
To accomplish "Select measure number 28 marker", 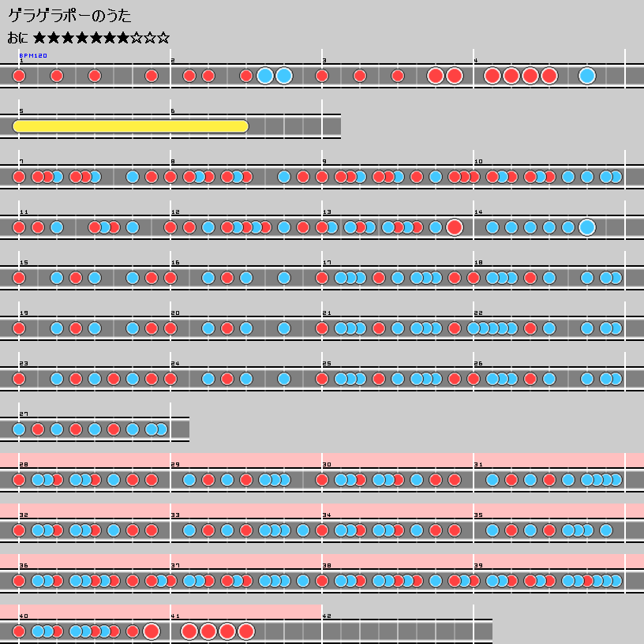I will (23, 465).
